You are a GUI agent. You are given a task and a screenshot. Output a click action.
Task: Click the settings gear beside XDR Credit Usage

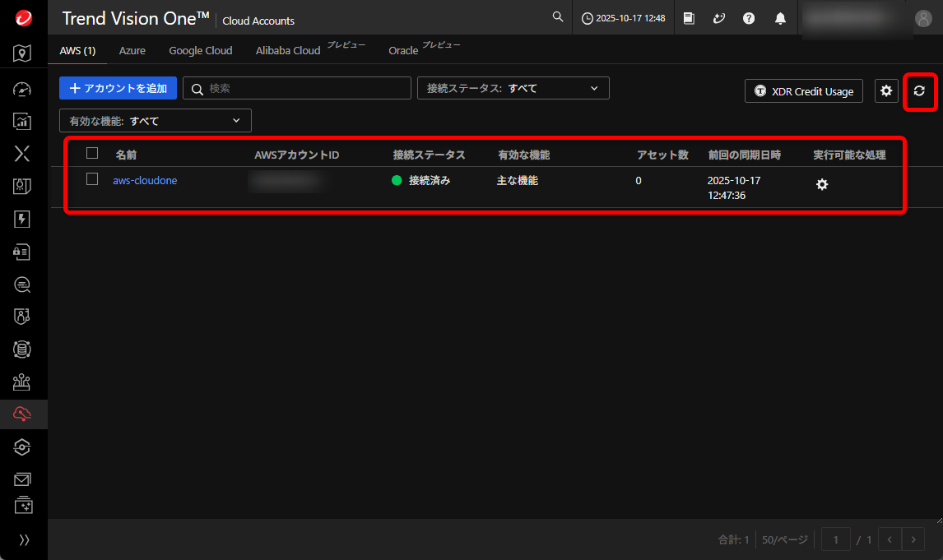click(886, 90)
